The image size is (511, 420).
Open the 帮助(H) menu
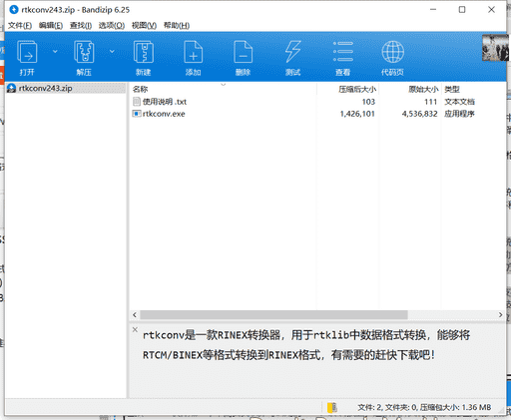click(x=177, y=26)
